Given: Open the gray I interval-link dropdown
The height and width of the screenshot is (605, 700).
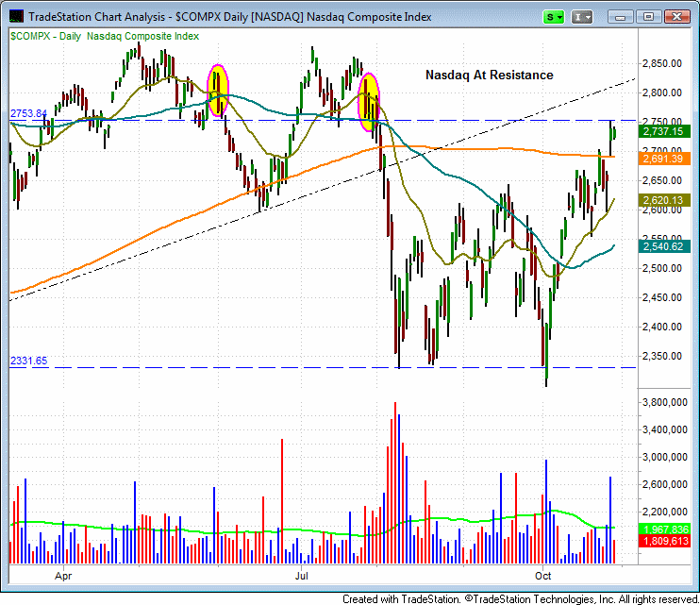Looking at the screenshot, I should click(582, 17).
